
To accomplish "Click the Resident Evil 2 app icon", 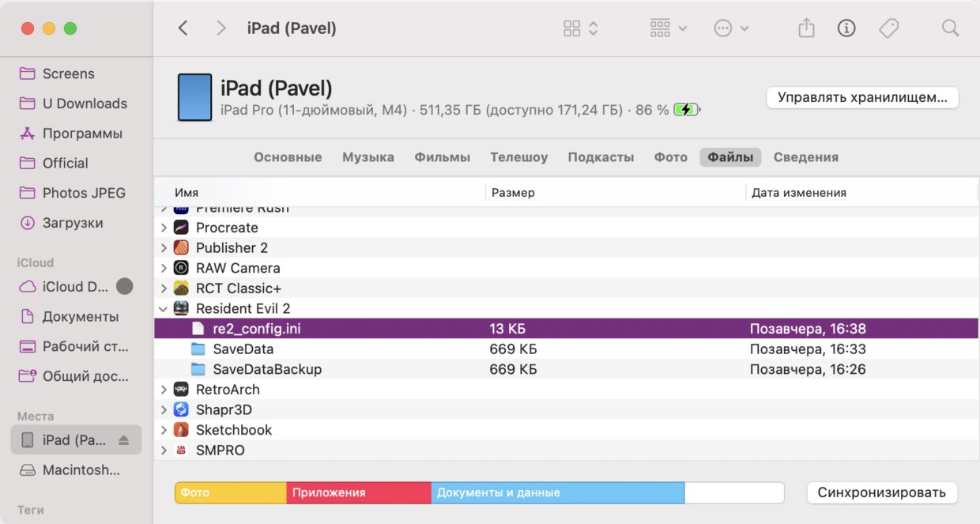I will tap(181, 308).
